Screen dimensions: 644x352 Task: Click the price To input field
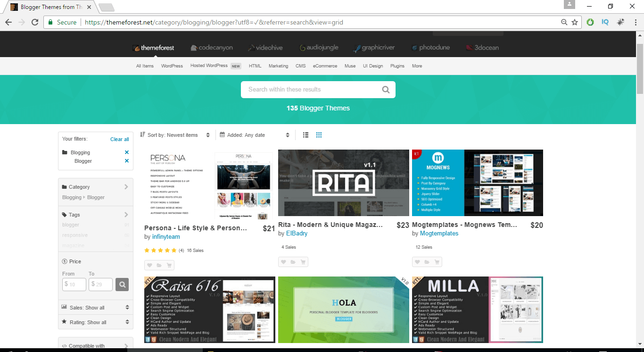(x=100, y=285)
